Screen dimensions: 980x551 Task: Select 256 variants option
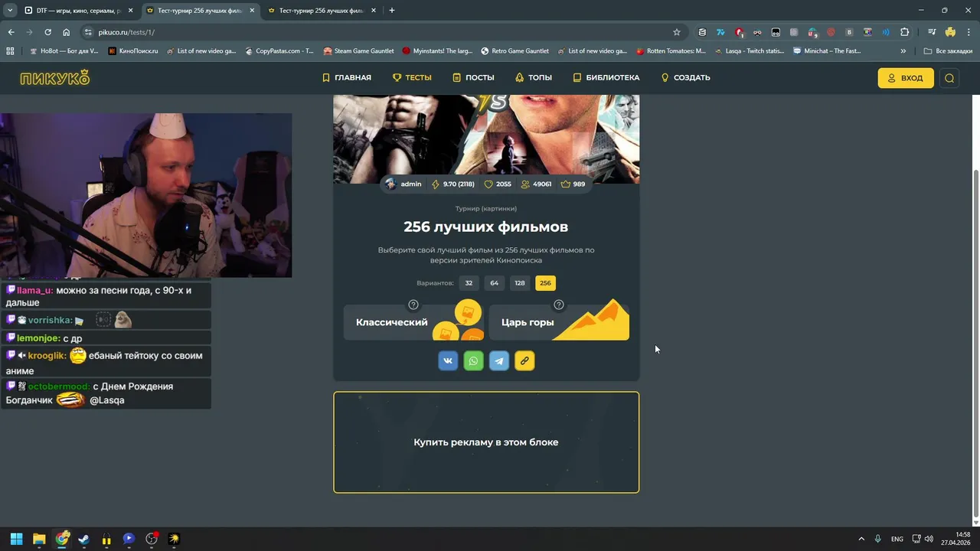pyautogui.click(x=545, y=283)
